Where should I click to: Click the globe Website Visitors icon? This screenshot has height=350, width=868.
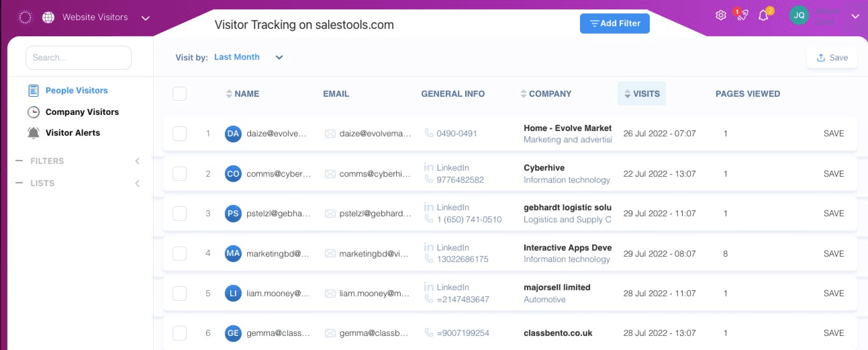click(x=48, y=17)
